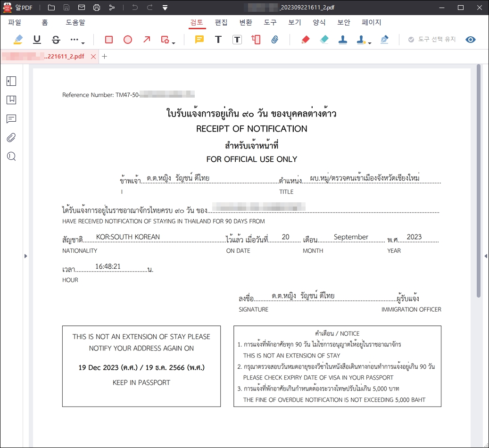
Task: Select the Typewriter text tool
Action: tap(218, 40)
